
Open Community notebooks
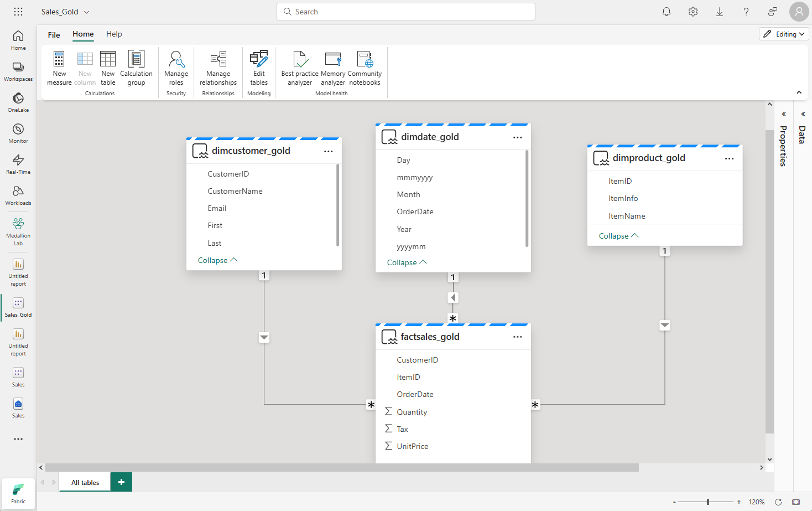click(x=365, y=68)
